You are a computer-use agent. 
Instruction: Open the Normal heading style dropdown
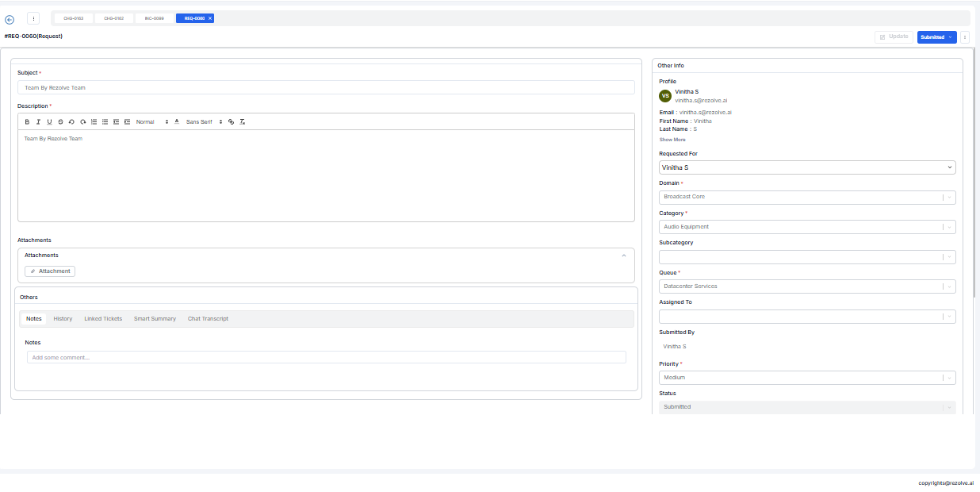152,121
